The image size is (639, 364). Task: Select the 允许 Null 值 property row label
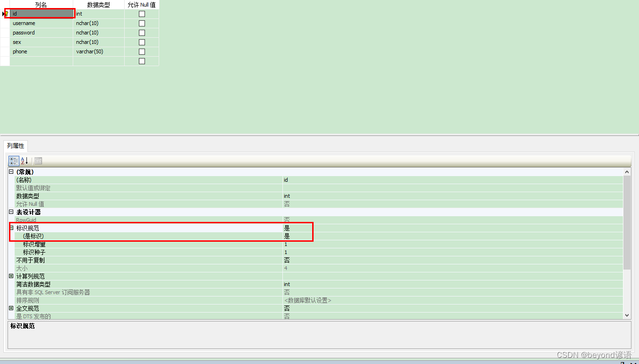tap(30, 204)
